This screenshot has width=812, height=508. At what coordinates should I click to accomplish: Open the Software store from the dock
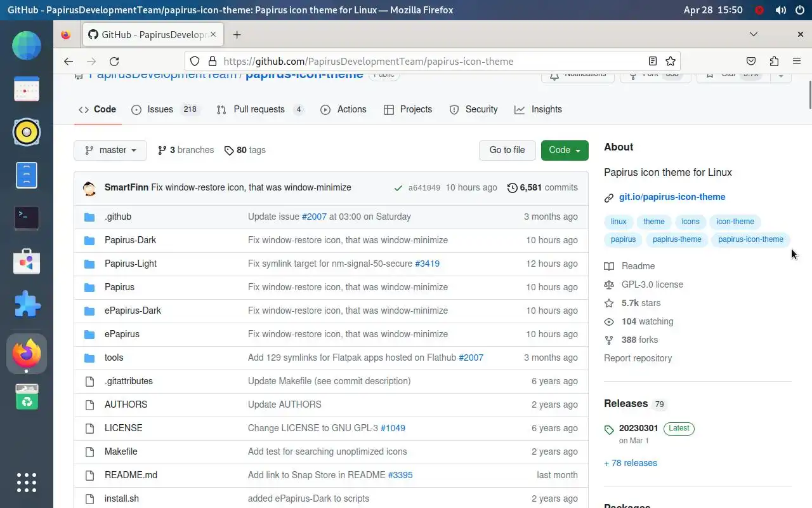point(27,261)
